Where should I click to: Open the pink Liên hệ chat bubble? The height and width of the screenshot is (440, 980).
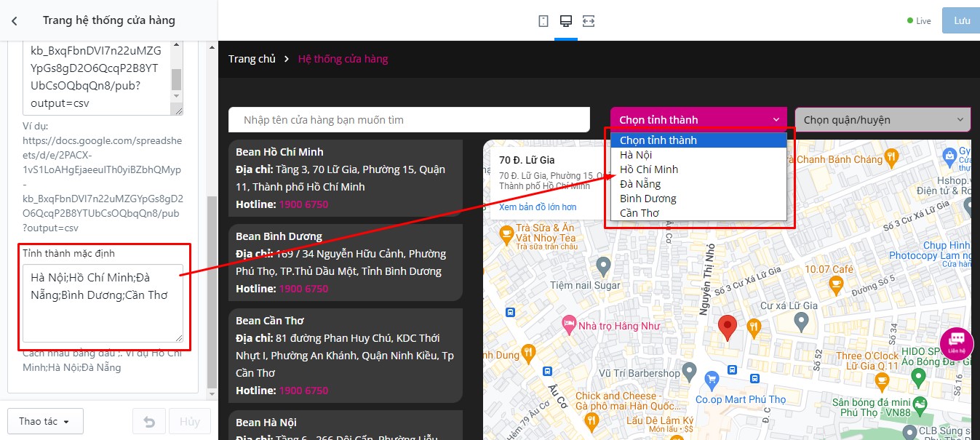957,344
